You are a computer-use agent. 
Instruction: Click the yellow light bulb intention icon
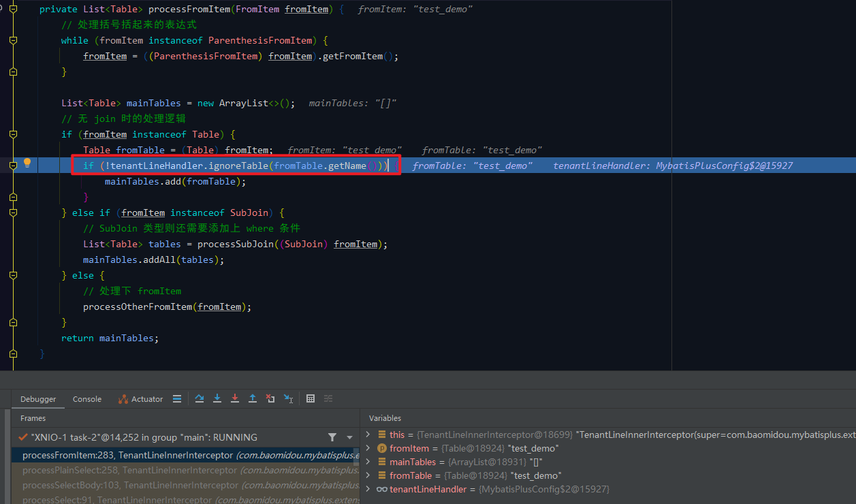pyautogui.click(x=28, y=163)
